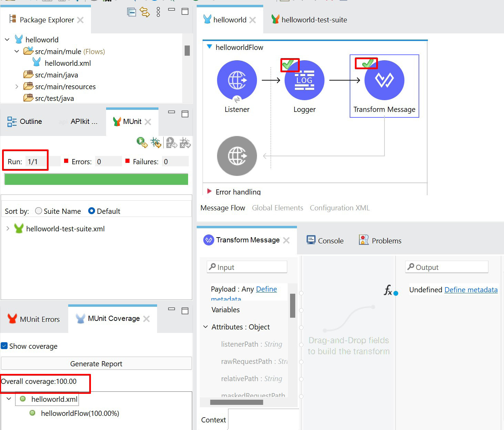Viewport: 504px width, 430px height.
Task: Click the disabled debug failed tests icon
Action: (185, 142)
